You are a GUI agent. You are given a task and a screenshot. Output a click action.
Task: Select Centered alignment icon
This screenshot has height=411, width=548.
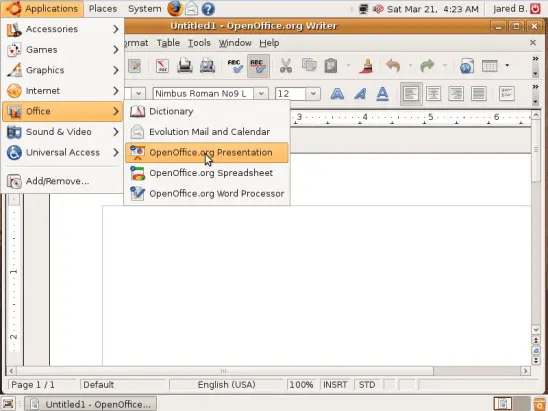pyautogui.click(x=433, y=94)
